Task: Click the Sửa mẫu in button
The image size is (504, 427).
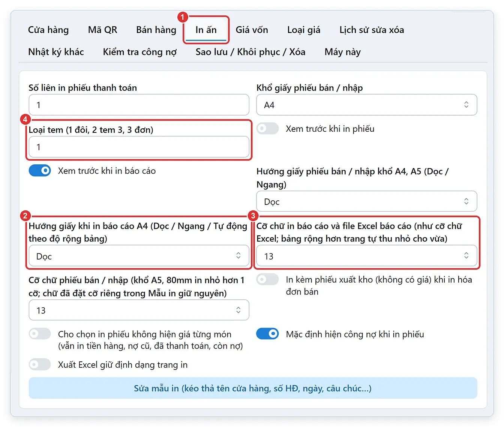Action: click(253, 388)
